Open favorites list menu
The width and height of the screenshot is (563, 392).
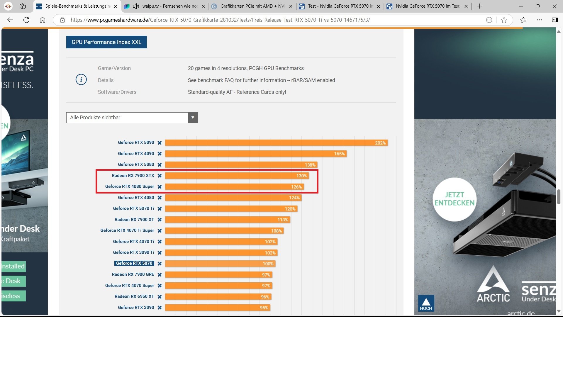[523, 20]
